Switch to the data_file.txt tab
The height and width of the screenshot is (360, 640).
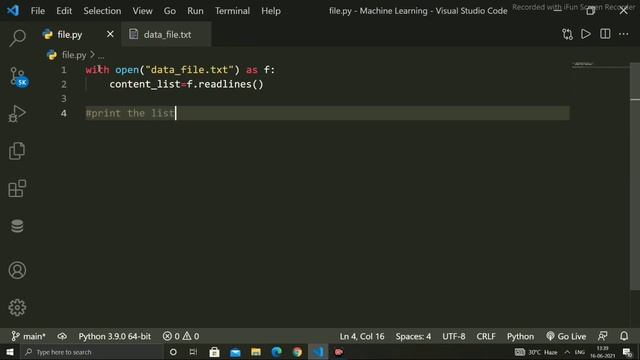167,34
